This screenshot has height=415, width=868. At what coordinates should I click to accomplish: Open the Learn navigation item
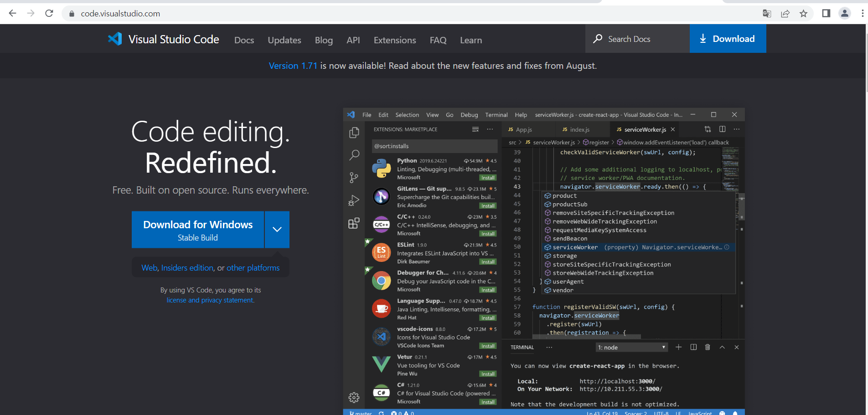coord(471,40)
